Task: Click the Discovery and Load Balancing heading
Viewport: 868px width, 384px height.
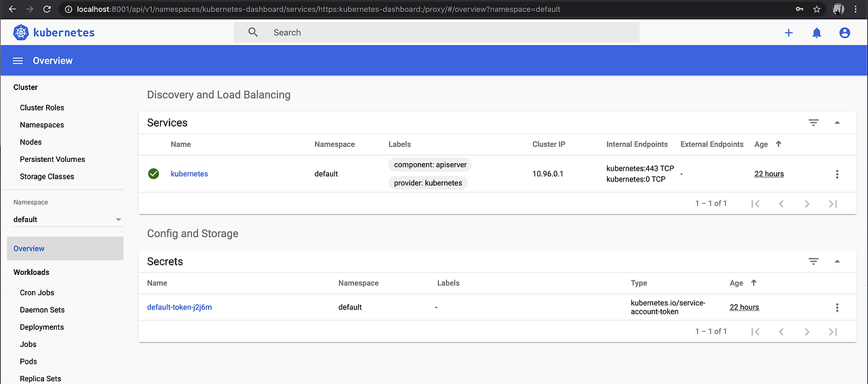Action: point(219,95)
